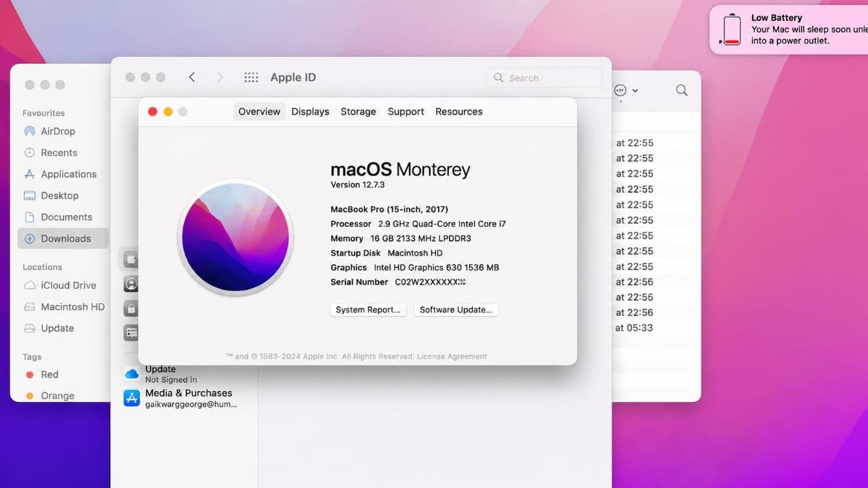The image size is (868, 488).
Task: Click the Search field in Apple ID window
Action: pyautogui.click(x=544, y=78)
